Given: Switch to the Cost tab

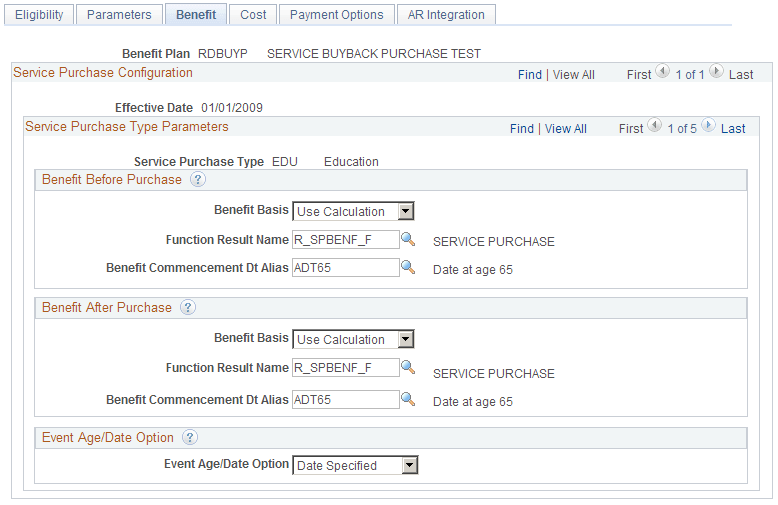Looking at the screenshot, I should tap(253, 14).
